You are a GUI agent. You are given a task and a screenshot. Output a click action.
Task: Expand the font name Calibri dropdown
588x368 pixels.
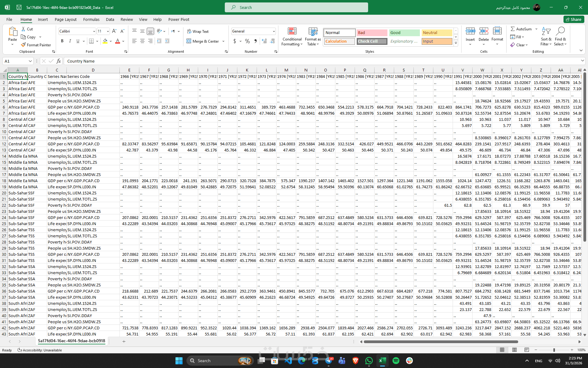[x=94, y=31]
